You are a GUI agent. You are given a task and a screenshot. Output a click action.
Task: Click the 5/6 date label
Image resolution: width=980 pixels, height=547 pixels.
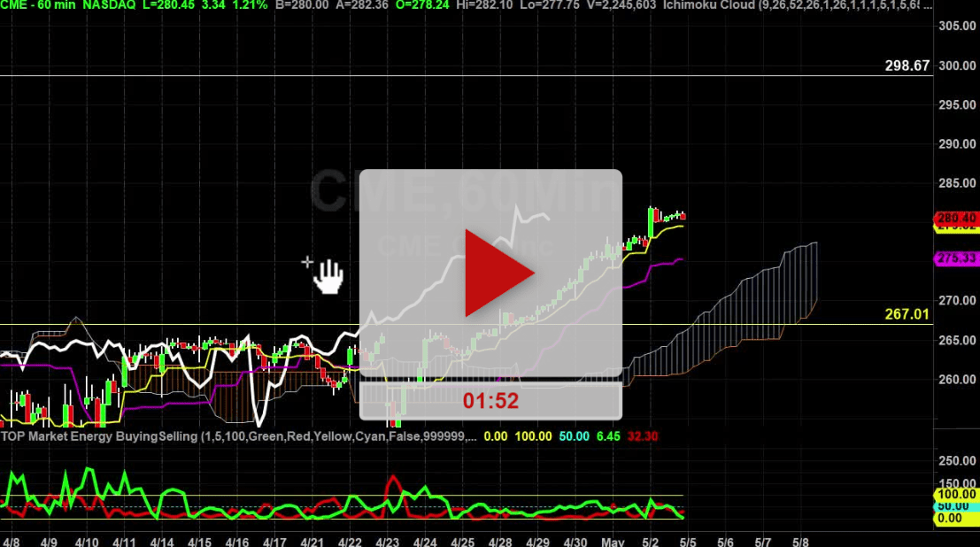pos(726,542)
